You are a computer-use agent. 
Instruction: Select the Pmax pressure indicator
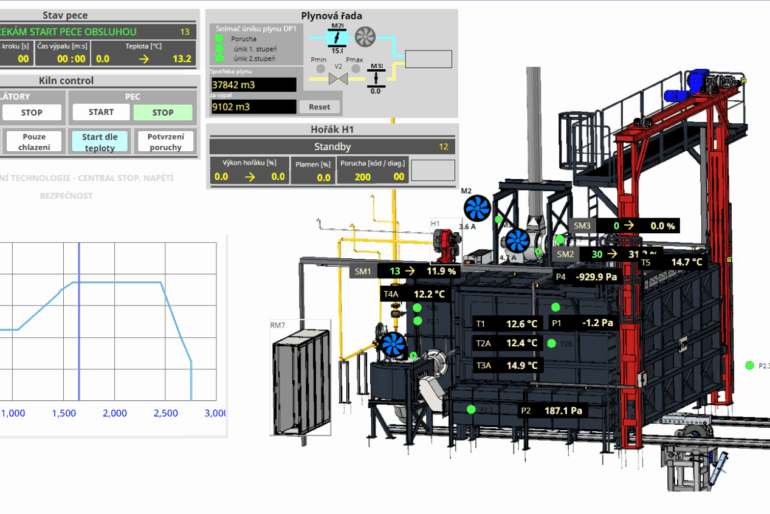357,68
